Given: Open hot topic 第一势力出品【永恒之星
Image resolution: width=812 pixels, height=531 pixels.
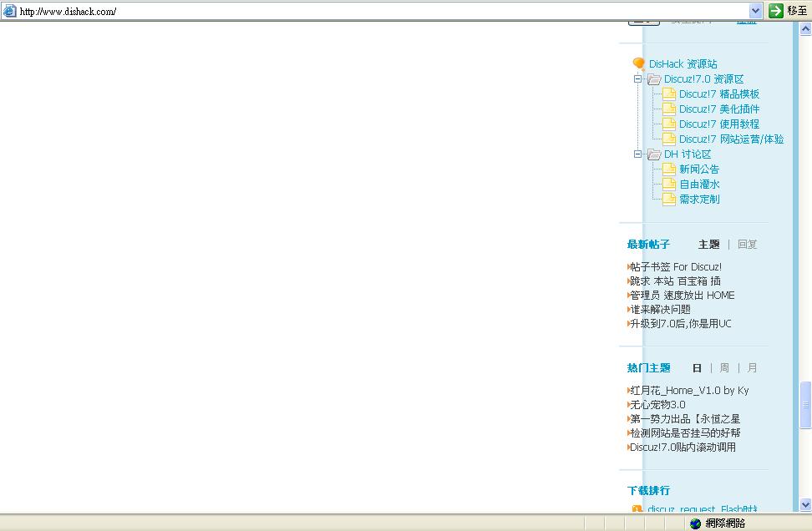Looking at the screenshot, I should click(x=685, y=419).
